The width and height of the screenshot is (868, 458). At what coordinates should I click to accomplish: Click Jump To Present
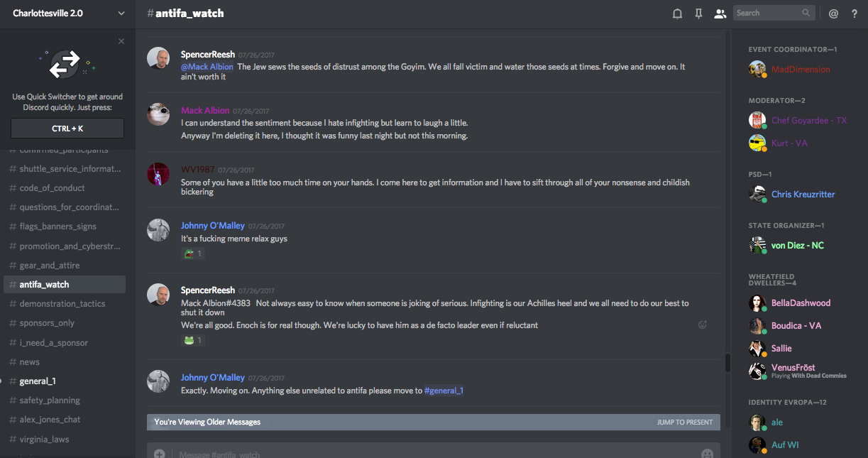pyautogui.click(x=684, y=422)
